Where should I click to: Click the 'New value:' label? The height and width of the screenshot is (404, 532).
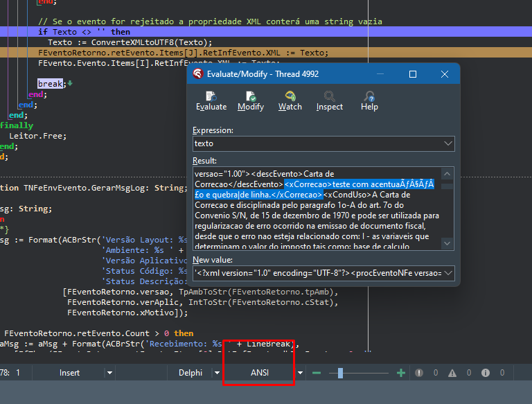(213, 260)
